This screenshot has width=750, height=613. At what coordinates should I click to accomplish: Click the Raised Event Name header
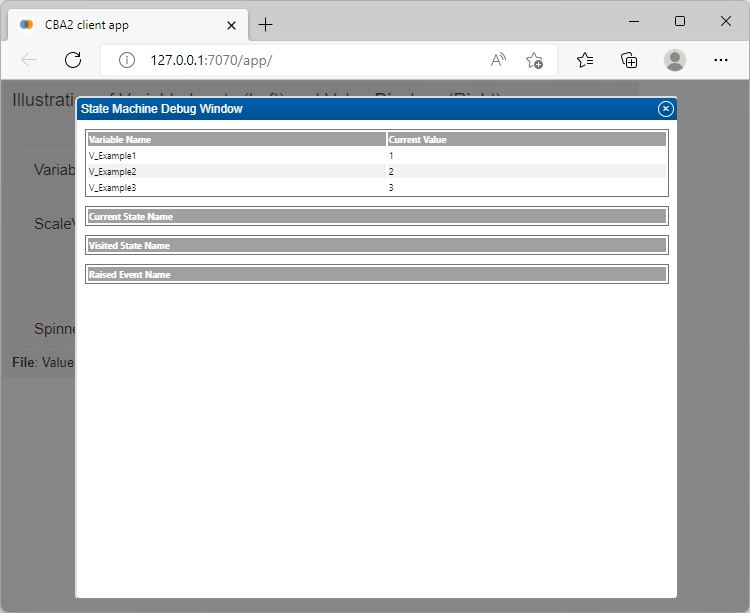click(376, 274)
